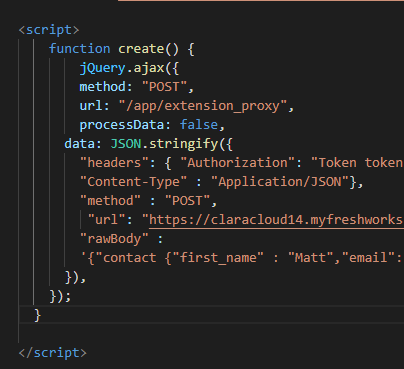The width and height of the screenshot is (404, 369).
Task: Click the '}),' closing line
Action: coord(75,277)
